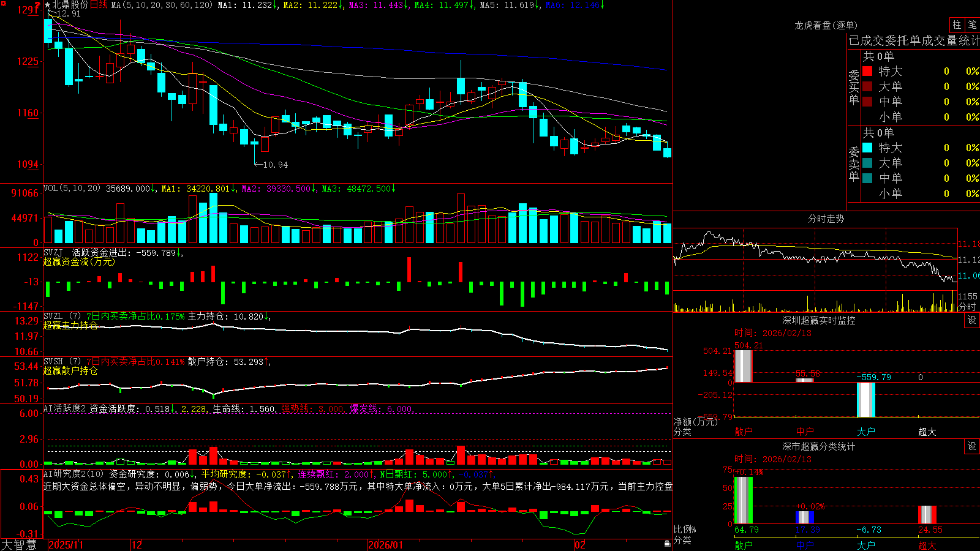Select the VOL(5,10,20) indicator label
This screenshot has height=551, width=980.
[x=72, y=189]
